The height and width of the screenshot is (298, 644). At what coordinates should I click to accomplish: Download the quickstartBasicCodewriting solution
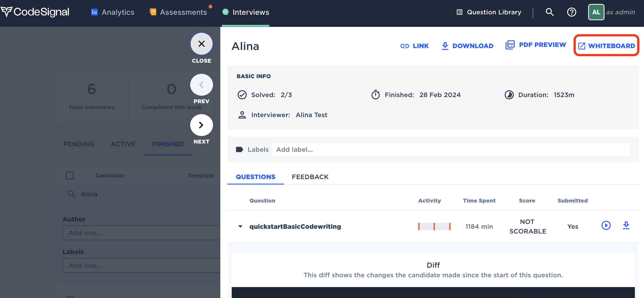point(626,225)
